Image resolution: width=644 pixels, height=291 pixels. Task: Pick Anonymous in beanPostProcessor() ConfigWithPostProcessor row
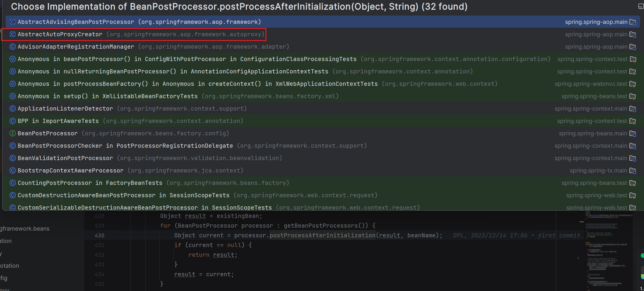tap(323, 59)
